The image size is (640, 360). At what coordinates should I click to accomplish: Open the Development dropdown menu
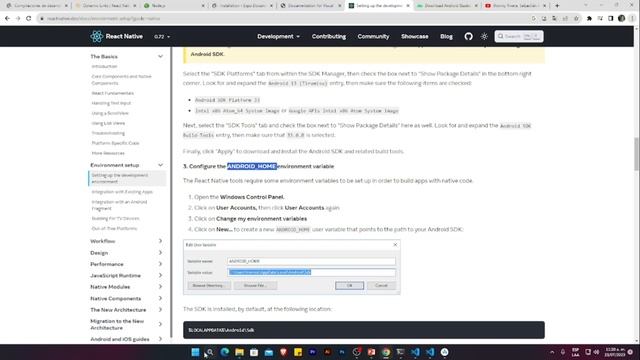(278, 36)
